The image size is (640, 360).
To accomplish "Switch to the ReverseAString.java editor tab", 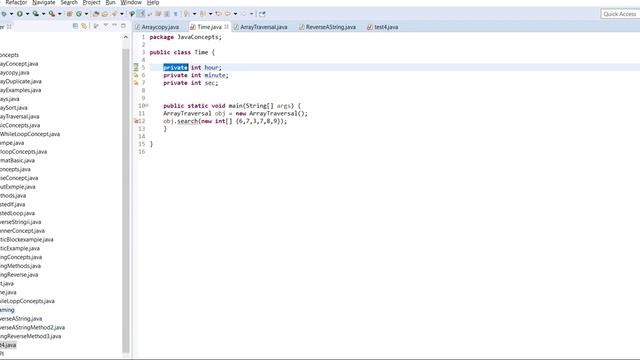I will [327, 27].
